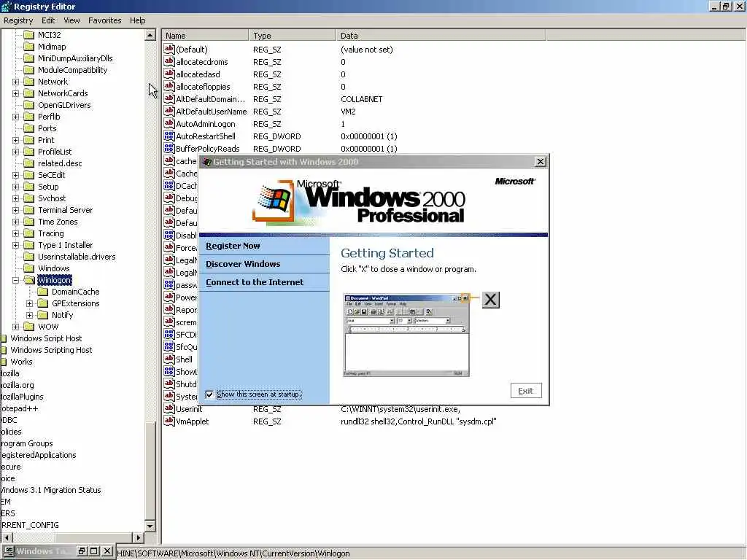Click Connect to the Internet link
Viewport: 747px width, 560px height.
click(x=255, y=282)
